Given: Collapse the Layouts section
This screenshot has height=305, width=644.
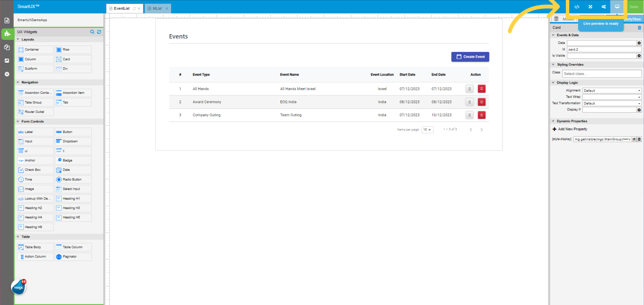Looking at the screenshot, I should click(18, 40).
